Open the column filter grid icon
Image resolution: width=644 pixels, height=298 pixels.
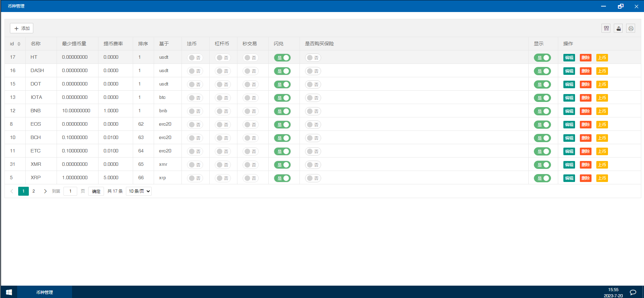click(x=606, y=28)
